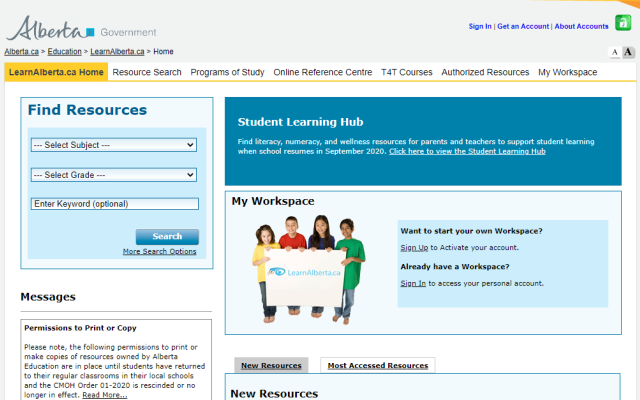Viewport: 640px width, 400px height.
Task: Click the Messages heading
Action: 48,297
